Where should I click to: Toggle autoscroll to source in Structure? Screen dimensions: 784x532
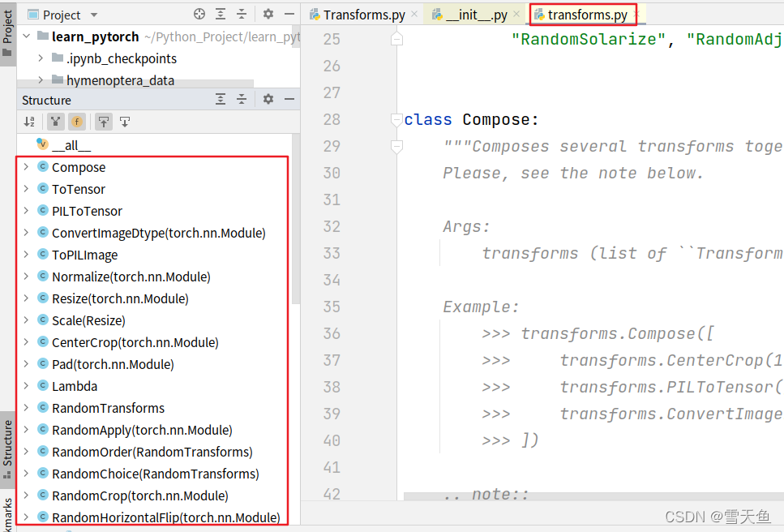(x=104, y=122)
